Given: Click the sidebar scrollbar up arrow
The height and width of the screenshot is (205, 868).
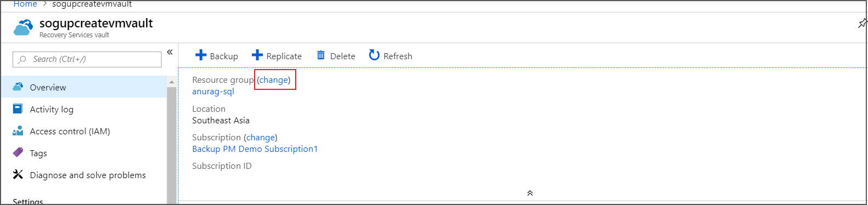Looking at the screenshot, I should pos(171,82).
